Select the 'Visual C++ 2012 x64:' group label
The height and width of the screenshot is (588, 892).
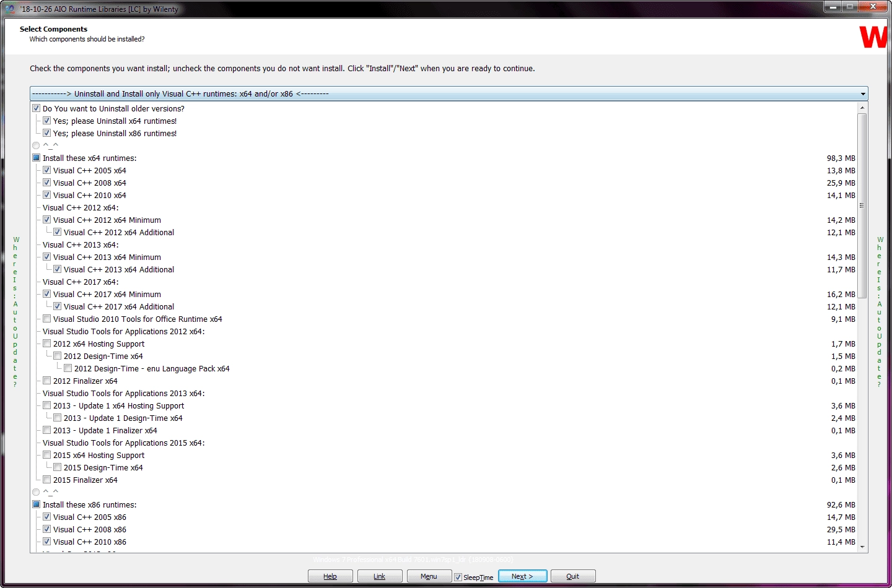click(x=81, y=207)
